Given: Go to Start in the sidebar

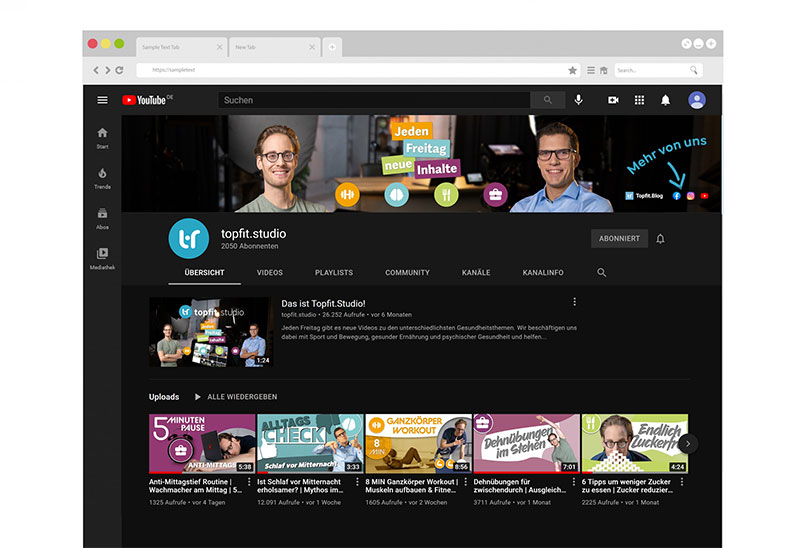Looking at the screenshot, I should coord(102,138).
